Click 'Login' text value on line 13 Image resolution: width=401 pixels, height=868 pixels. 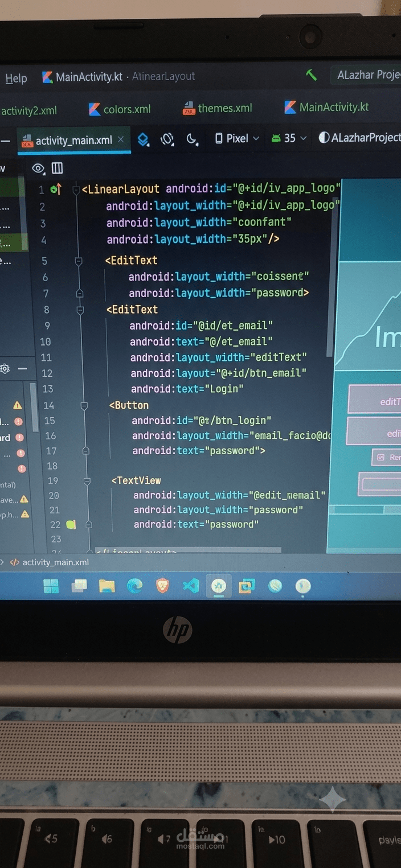[226, 389]
